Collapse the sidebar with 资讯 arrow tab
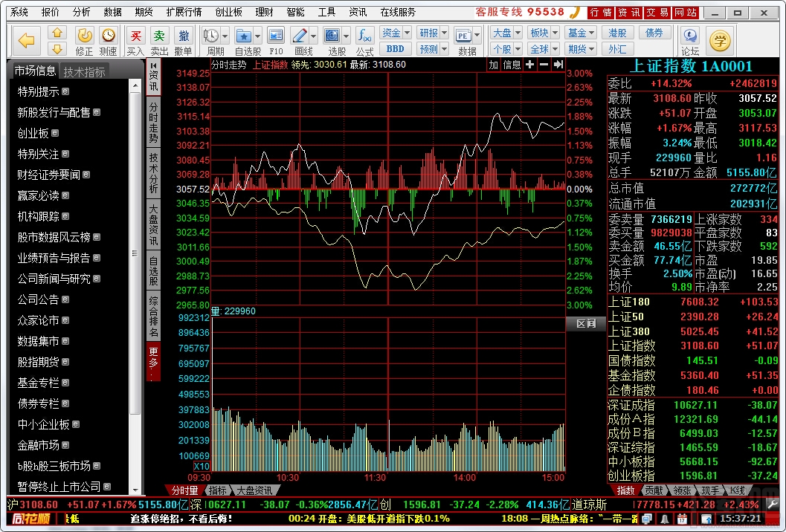This screenshot has width=786, height=532. [153, 76]
